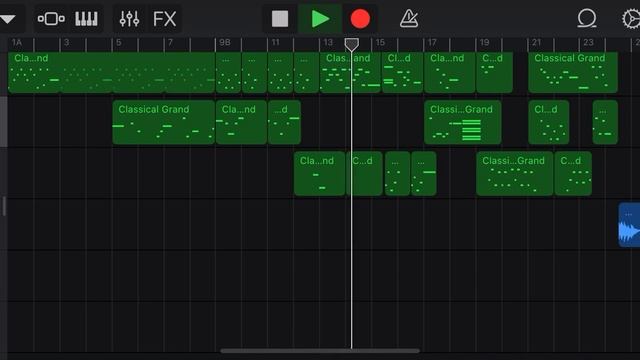Select second track's 'Cl...d' region at bar 21
Screen dimensions: 640x360
(x=549, y=122)
